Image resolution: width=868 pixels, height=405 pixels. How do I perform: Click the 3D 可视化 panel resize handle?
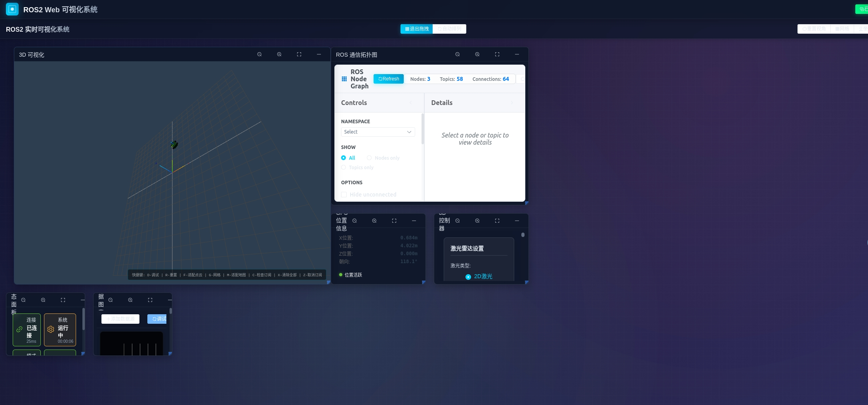328,283
